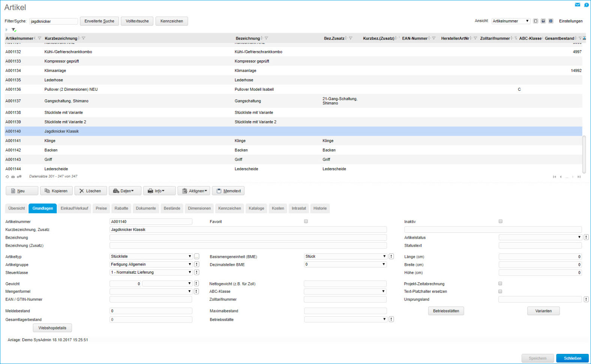Screen dimensions: 591x364
Task: Toggle the Inaktiv checkbox
Action: (x=500, y=221)
